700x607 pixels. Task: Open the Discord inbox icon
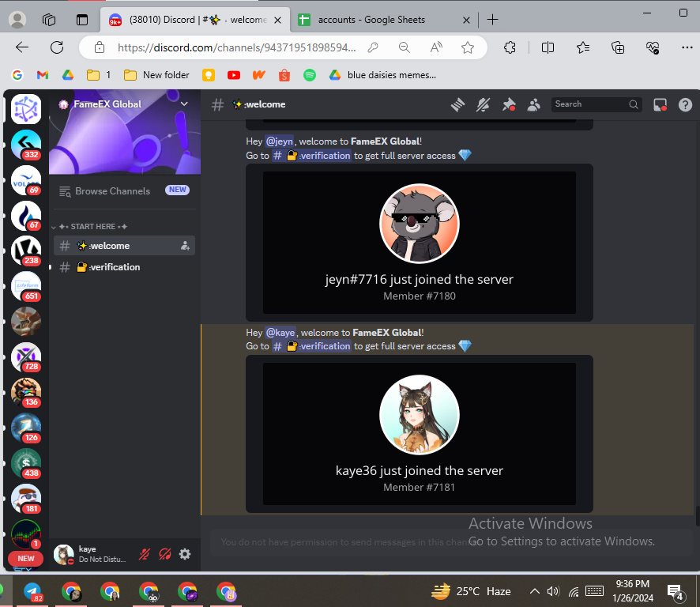pyautogui.click(x=660, y=105)
